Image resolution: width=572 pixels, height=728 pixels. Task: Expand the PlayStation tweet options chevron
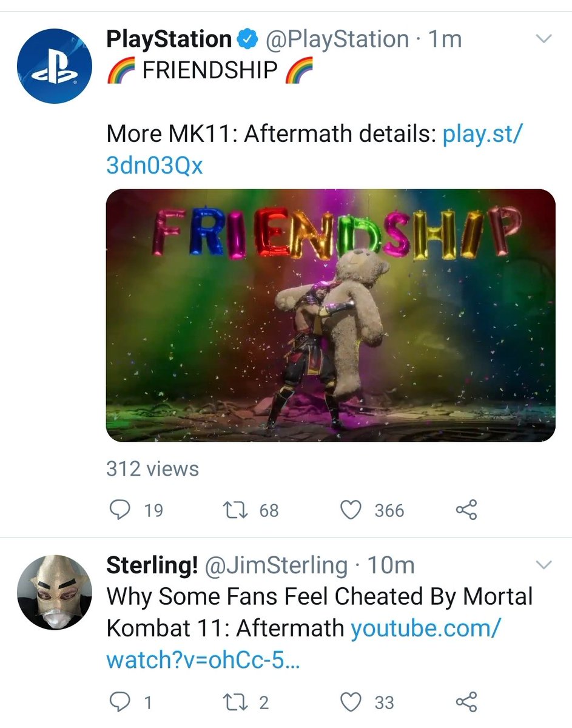[545, 39]
